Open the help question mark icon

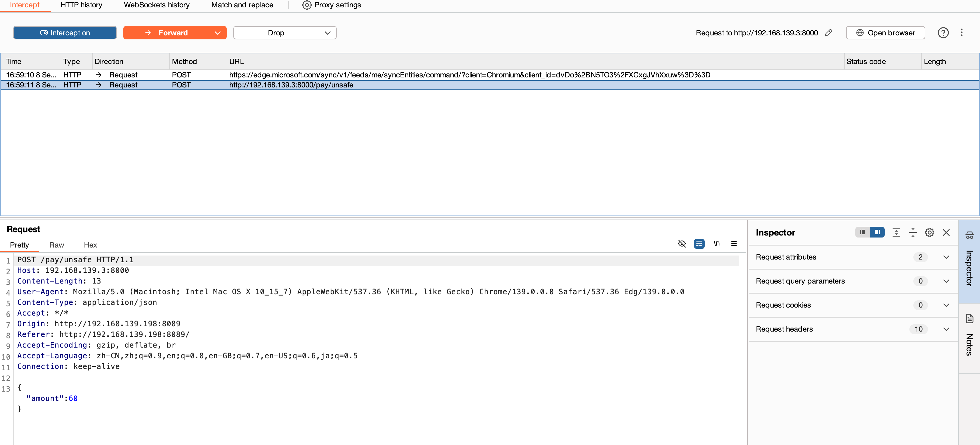pos(943,33)
